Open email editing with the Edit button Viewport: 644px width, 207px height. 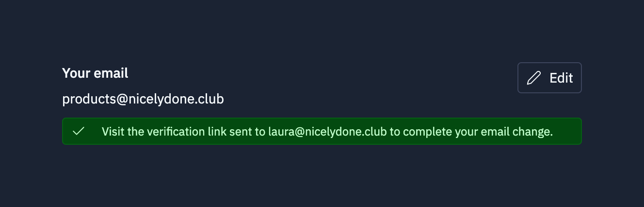549,78
